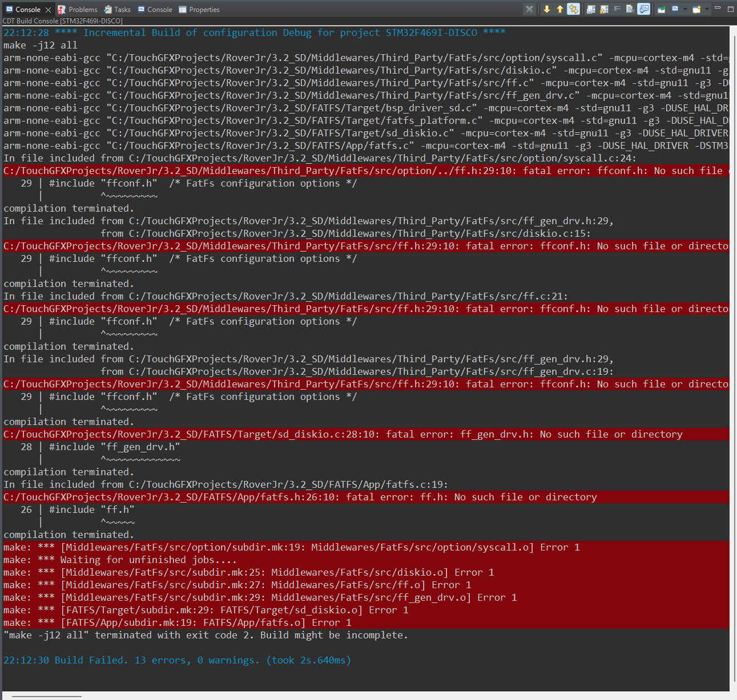737x700 pixels.
Task: Click the Display Selected Console monitor icon
Action: (x=675, y=9)
